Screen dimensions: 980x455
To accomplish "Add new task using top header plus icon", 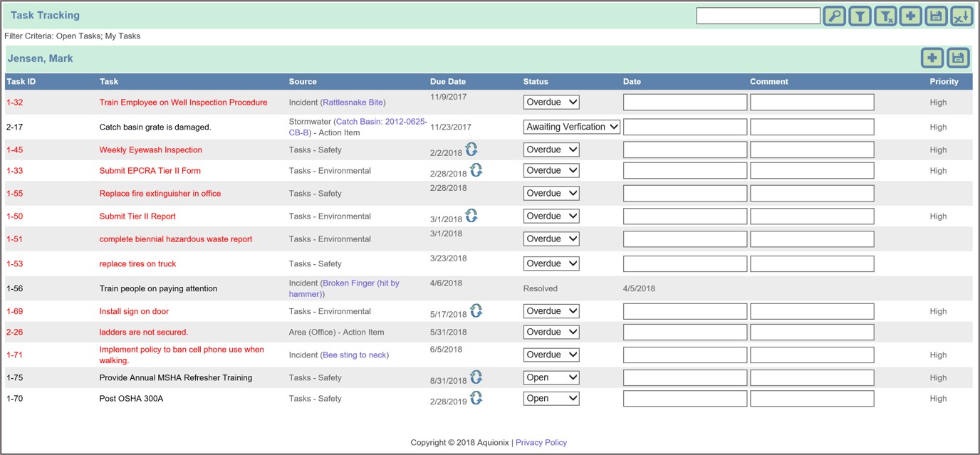I will [x=911, y=16].
